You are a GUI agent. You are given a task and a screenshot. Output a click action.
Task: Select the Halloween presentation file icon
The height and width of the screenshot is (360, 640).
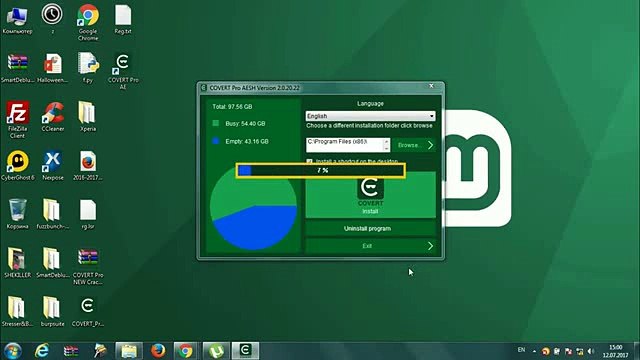53,68
